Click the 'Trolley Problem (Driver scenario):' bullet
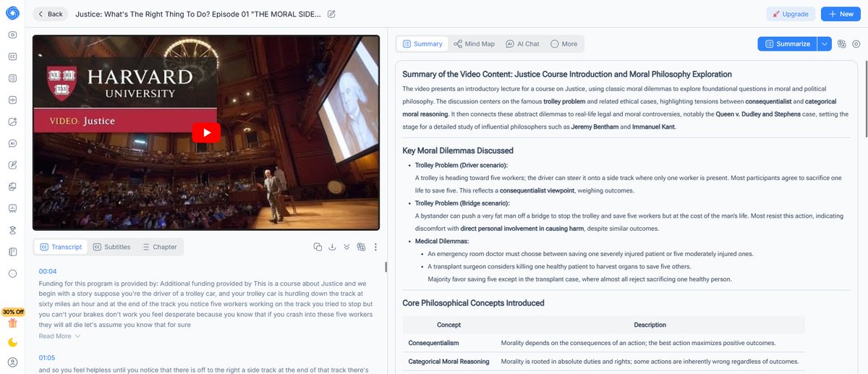The image size is (868, 374). (x=461, y=166)
